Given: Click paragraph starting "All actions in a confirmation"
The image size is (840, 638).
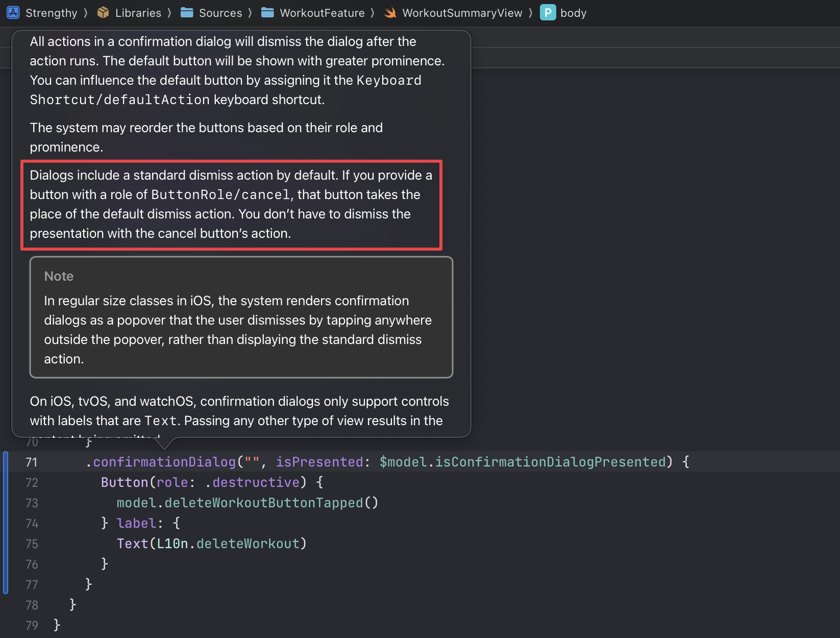Looking at the screenshot, I should 237,70.
